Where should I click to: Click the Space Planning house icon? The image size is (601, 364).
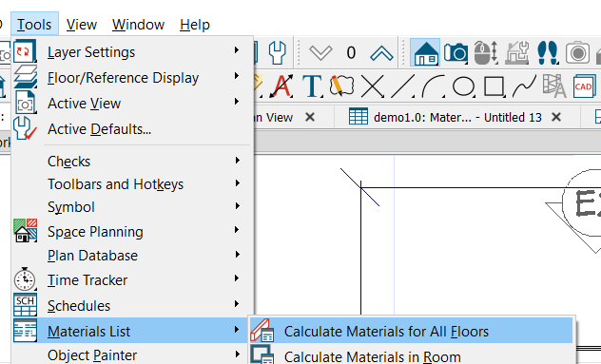[25, 230]
